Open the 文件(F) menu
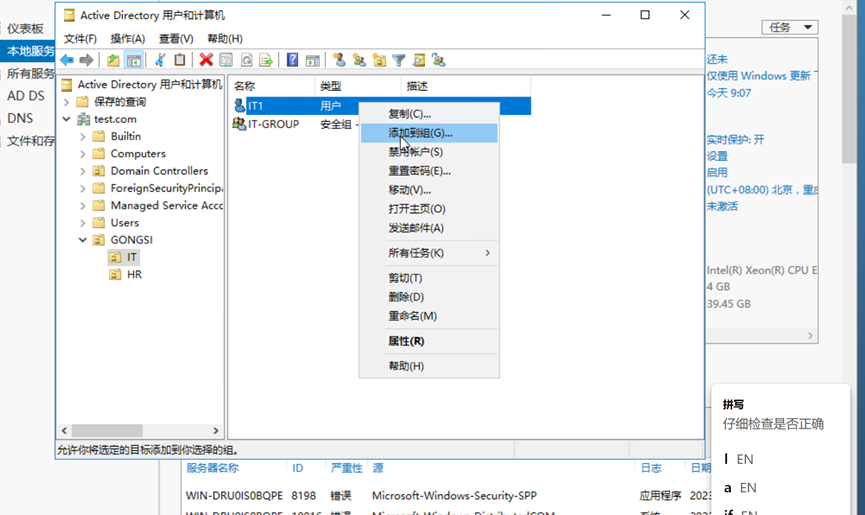This screenshot has width=865, height=515. click(x=80, y=39)
